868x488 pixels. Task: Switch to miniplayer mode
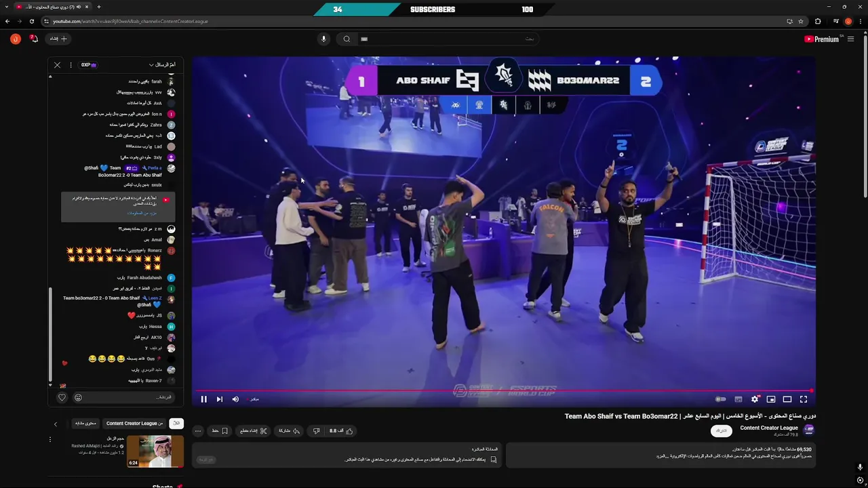[x=771, y=399]
